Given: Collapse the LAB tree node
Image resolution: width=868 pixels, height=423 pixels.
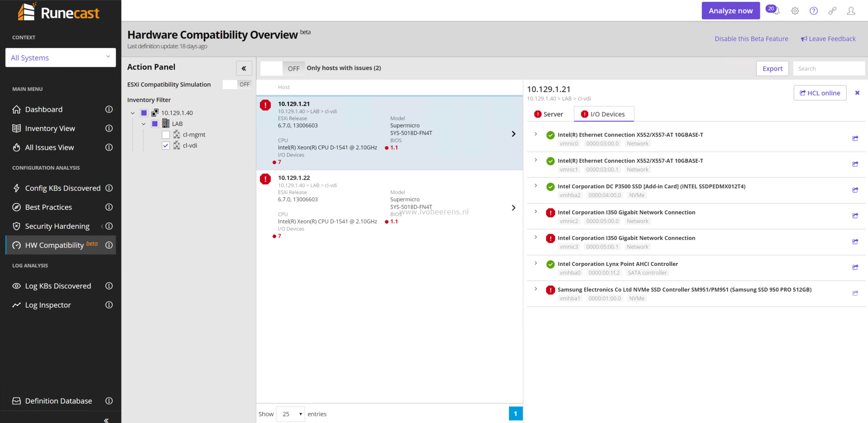Looking at the screenshot, I should click(x=144, y=124).
